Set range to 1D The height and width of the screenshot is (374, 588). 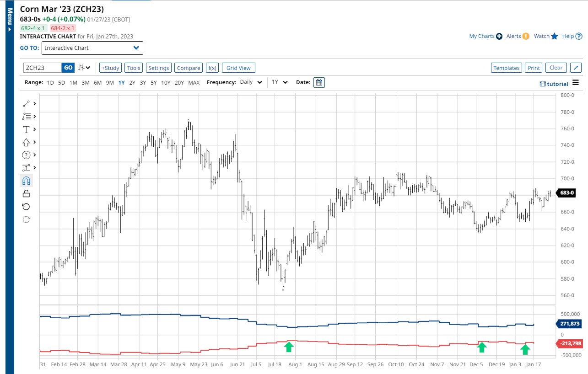[50, 83]
